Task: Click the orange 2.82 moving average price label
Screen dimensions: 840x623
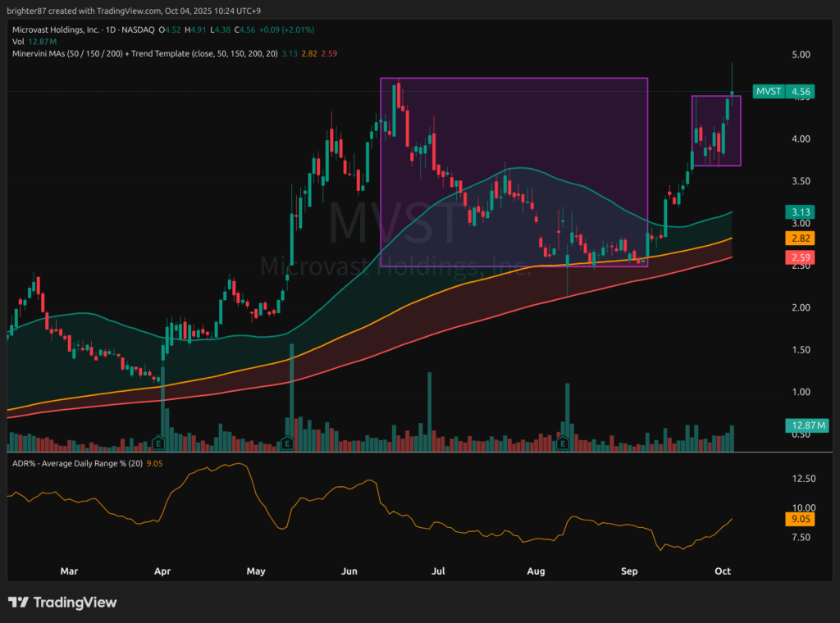Action: [800, 238]
